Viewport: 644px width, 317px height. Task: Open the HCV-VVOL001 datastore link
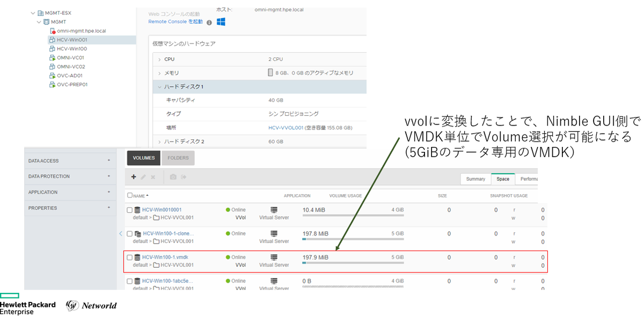tap(286, 127)
